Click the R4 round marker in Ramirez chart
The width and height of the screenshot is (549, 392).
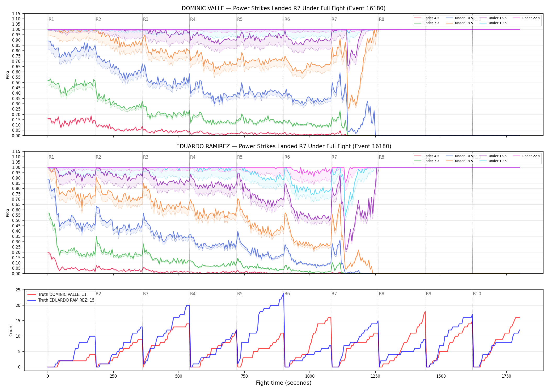(x=193, y=157)
